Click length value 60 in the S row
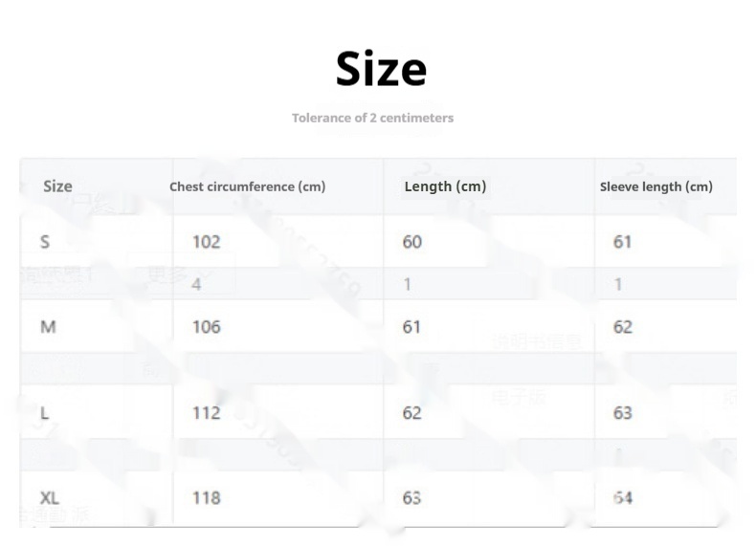 411,242
